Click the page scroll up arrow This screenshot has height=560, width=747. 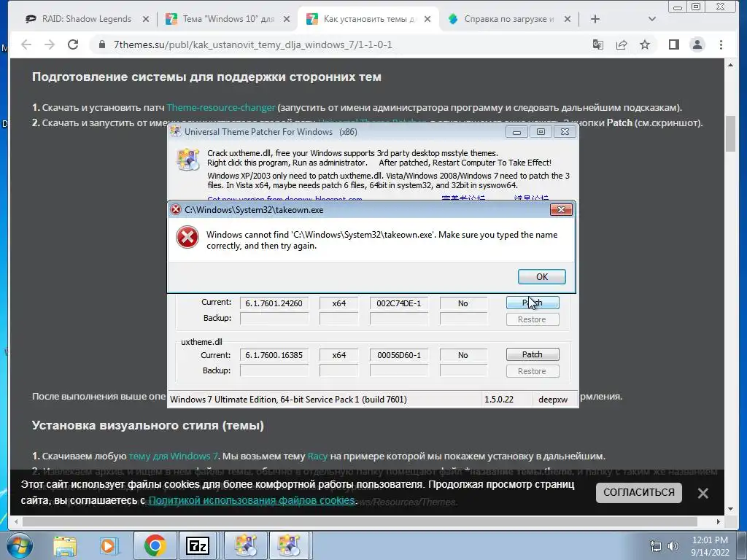tap(730, 65)
